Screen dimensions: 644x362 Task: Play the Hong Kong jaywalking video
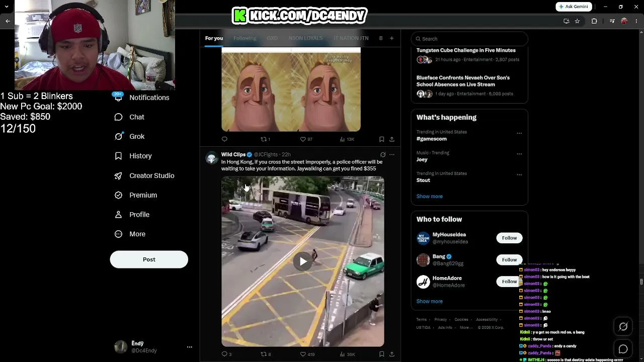(303, 261)
